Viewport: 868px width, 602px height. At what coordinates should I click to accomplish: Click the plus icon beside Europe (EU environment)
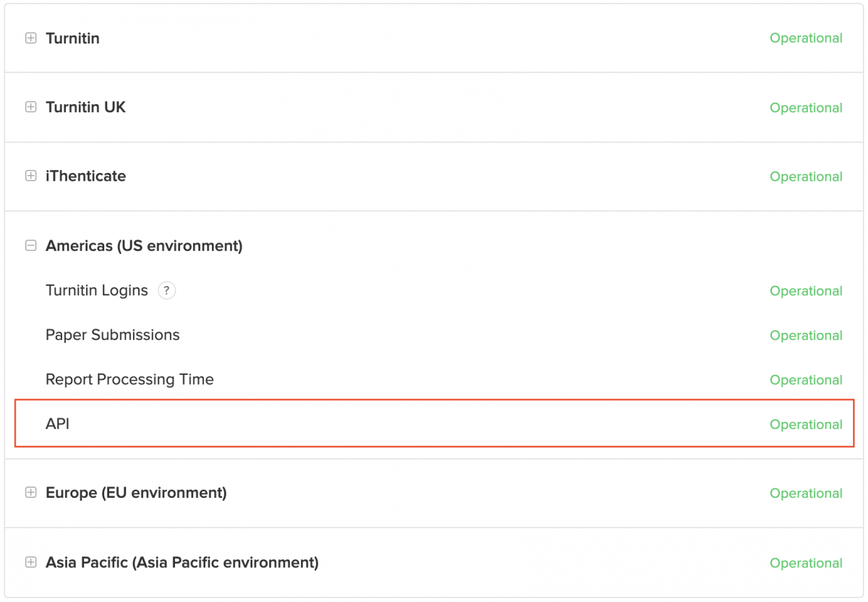click(x=30, y=493)
